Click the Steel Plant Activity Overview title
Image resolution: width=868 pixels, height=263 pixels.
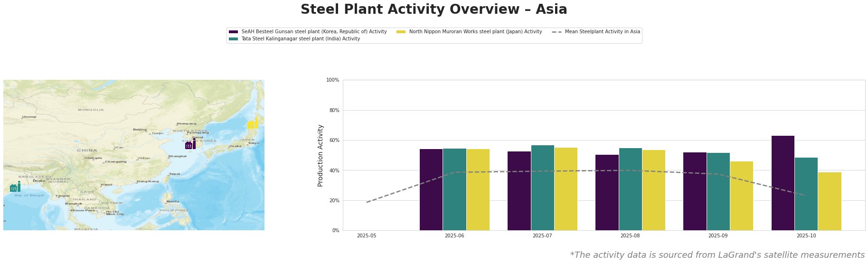pyautogui.click(x=434, y=9)
